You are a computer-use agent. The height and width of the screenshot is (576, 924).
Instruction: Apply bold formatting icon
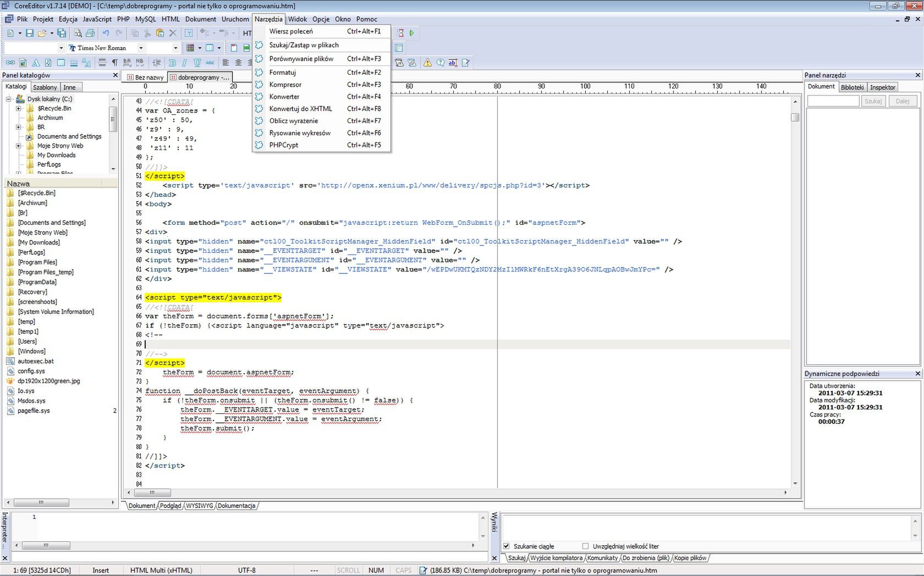[x=172, y=63]
